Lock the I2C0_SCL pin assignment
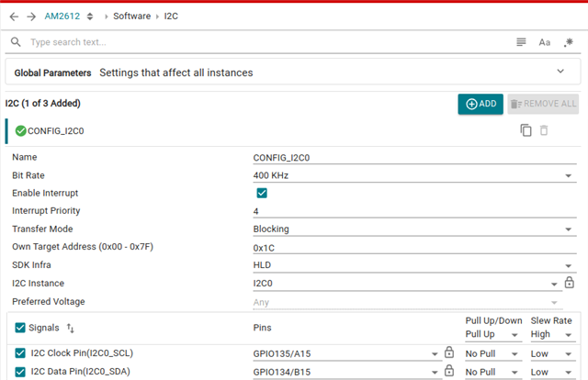 pos(449,352)
